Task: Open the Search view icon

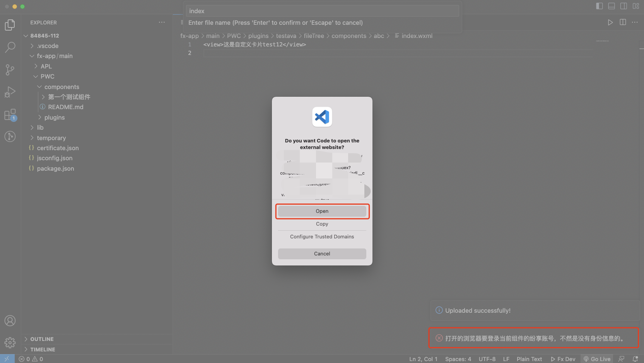Action: tap(10, 47)
